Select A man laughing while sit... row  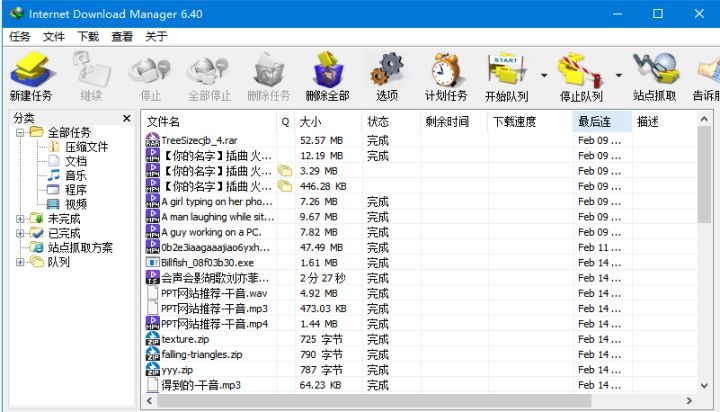[x=419, y=217]
